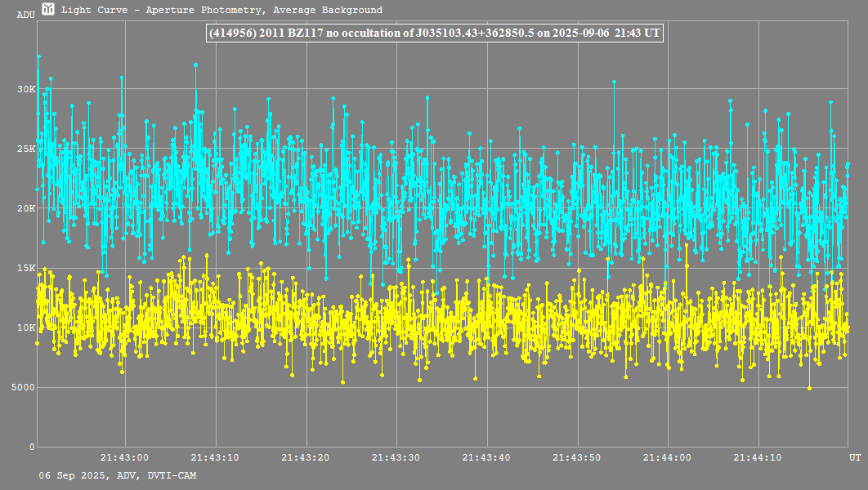Click the light curve icon beside the window title
Viewport: 868px width, 490px height.
coord(48,10)
